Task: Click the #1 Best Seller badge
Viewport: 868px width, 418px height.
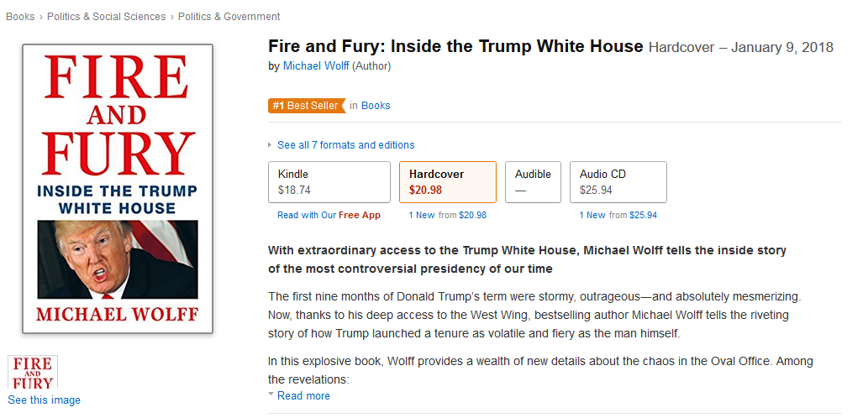Action: pos(307,105)
